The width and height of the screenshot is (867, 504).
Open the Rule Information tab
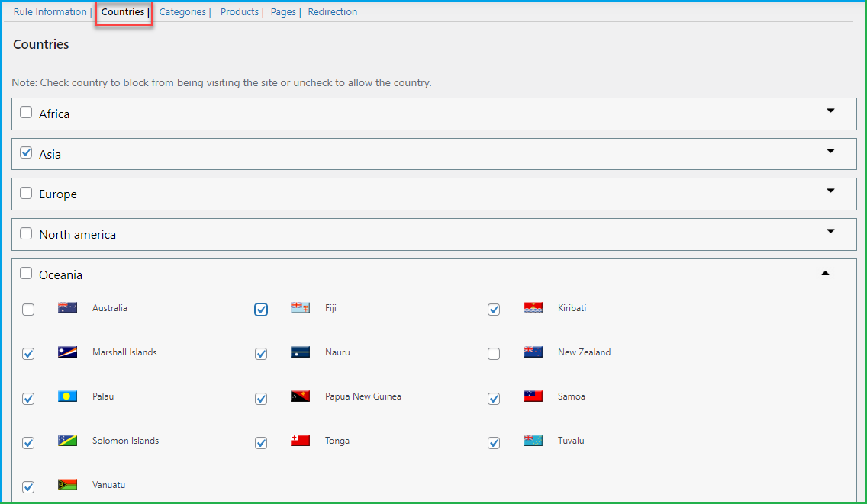[49, 11]
